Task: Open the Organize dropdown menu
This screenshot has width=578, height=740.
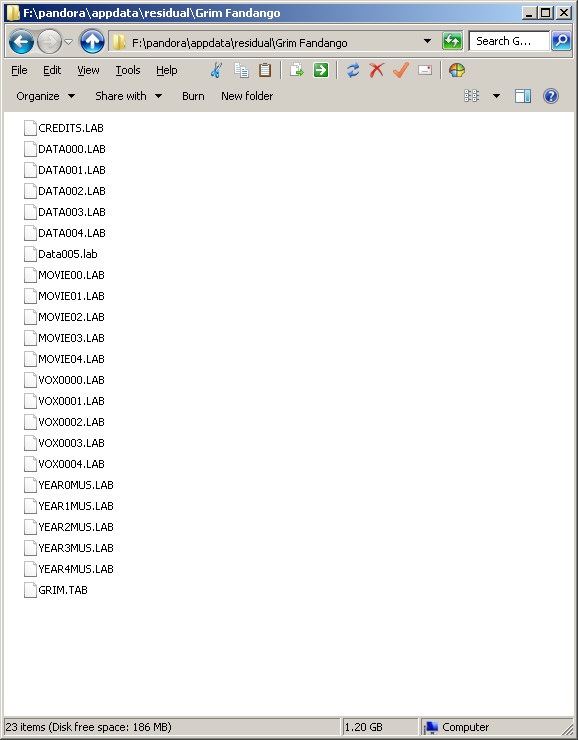Action: pyautogui.click(x=45, y=96)
